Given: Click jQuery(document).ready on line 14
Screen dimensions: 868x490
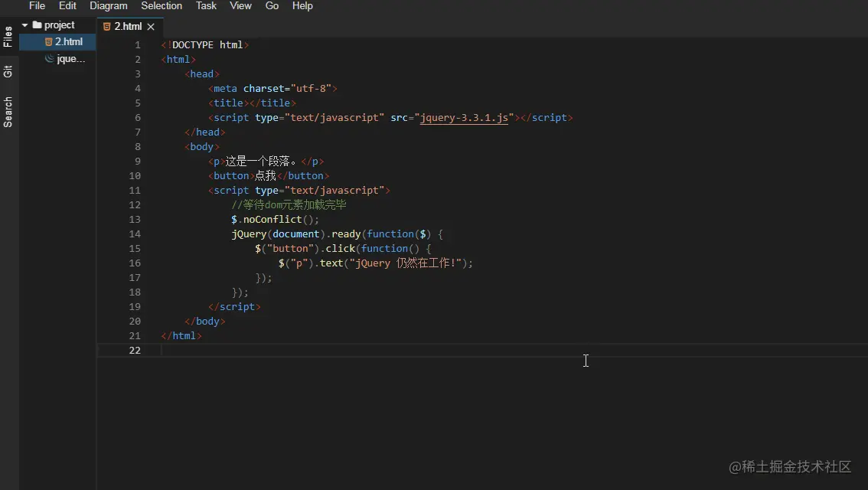Looking at the screenshot, I should 296,234.
